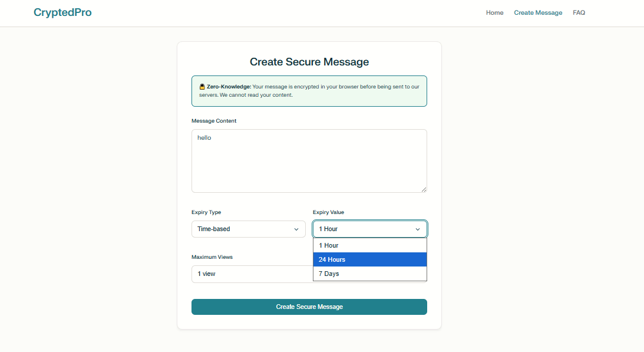Click the Message Content label

214,121
